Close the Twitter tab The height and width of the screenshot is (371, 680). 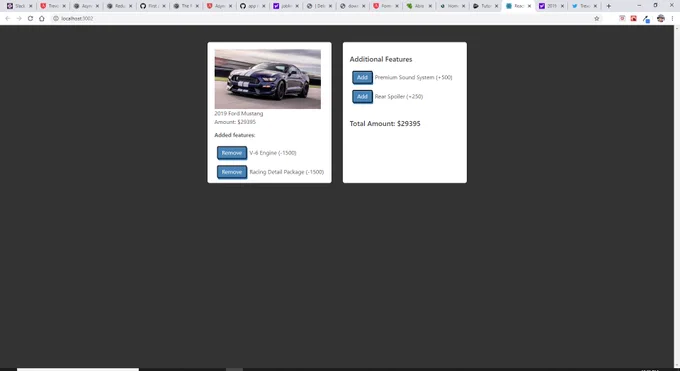click(595, 6)
